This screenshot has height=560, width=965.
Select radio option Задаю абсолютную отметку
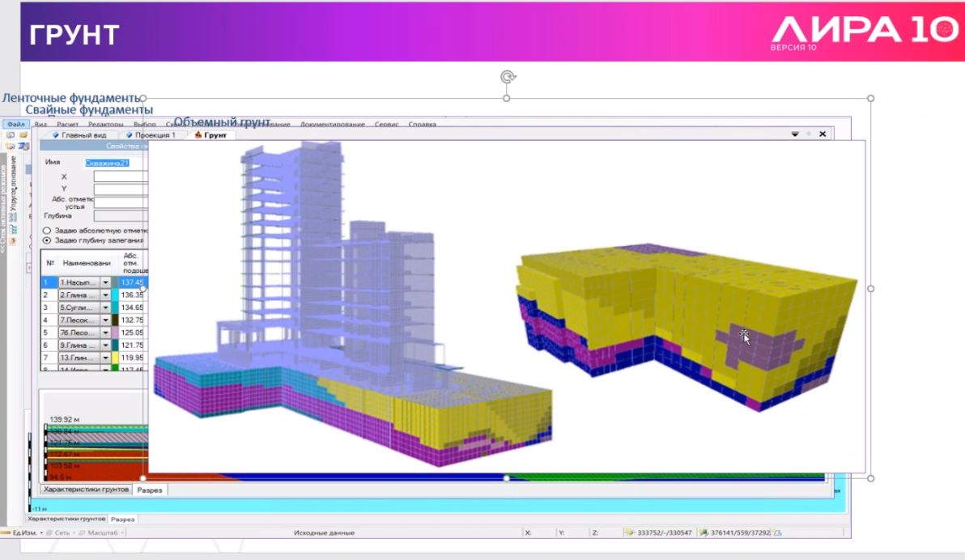click(47, 231)
